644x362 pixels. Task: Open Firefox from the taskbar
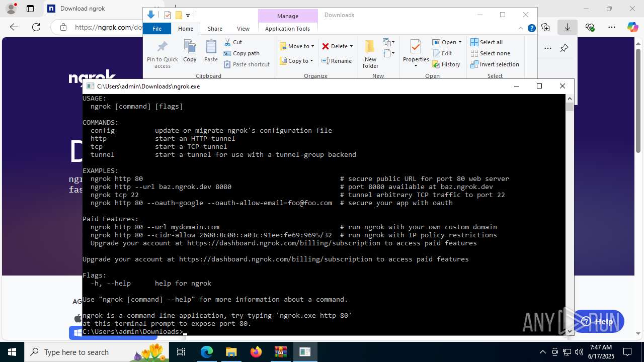(x=256, y=352)
